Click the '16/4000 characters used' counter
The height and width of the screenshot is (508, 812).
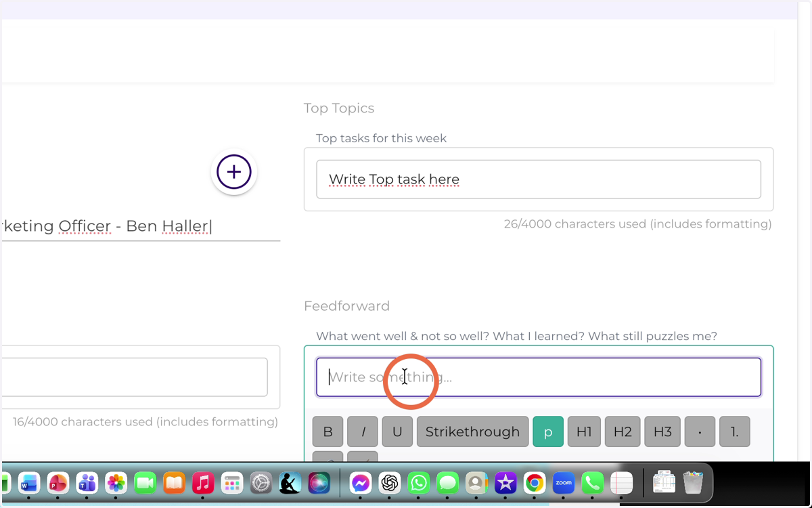(145, 422)
